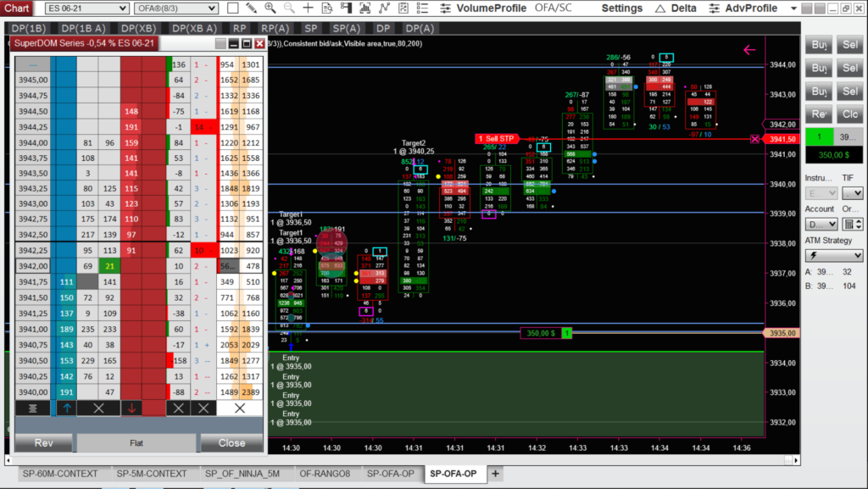This screenshot has height=489, width=868.
Task: Click the SuperDOM Rev button
Action: (44, 443)
